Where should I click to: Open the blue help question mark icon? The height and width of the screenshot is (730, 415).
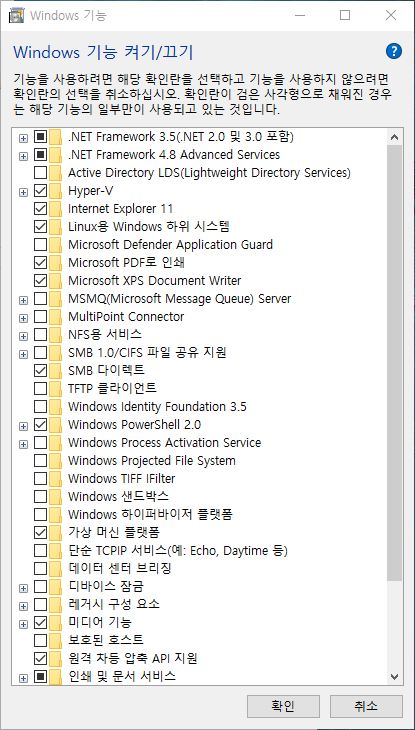point(394,51)
